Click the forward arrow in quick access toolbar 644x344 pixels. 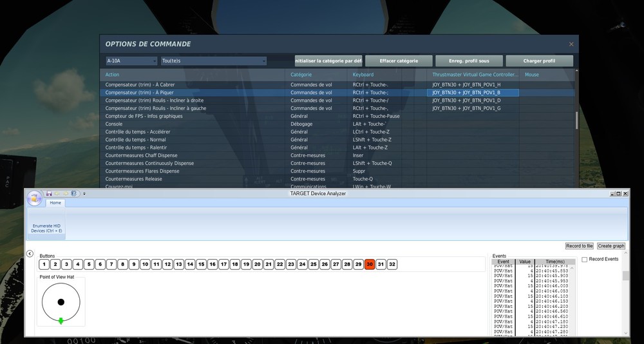65,193
